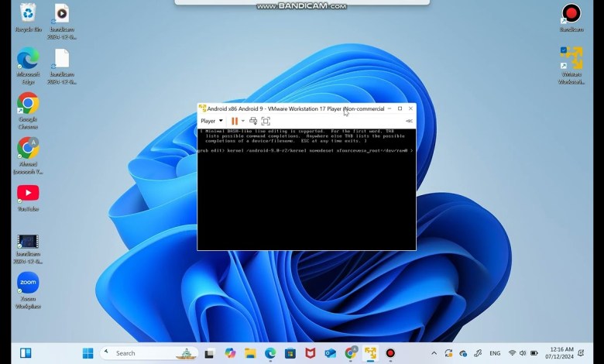Switch to VMware Player on the taskbar
The height and width of the screenshot is (364, 604).
[x=371, y=353]
